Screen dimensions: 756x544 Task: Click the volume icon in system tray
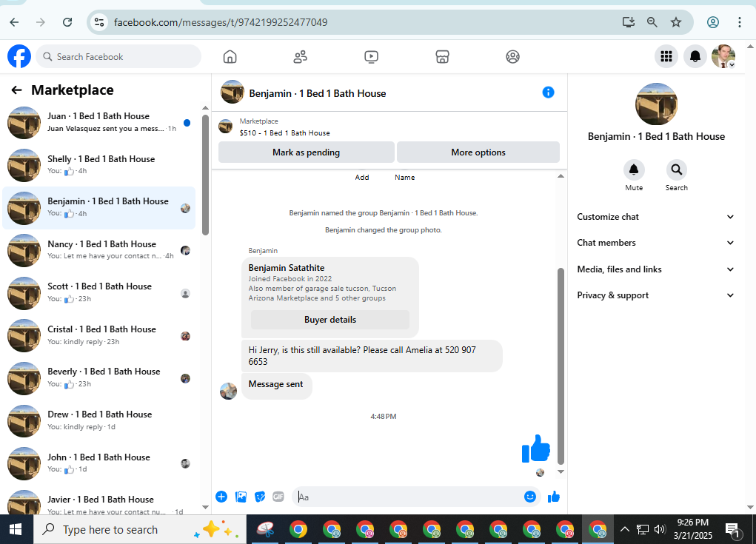pyautogui.click(x=660, y=529)
